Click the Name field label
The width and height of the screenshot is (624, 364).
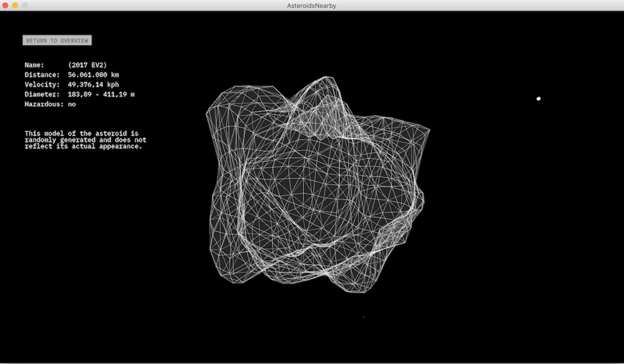(x=33, y=65)
